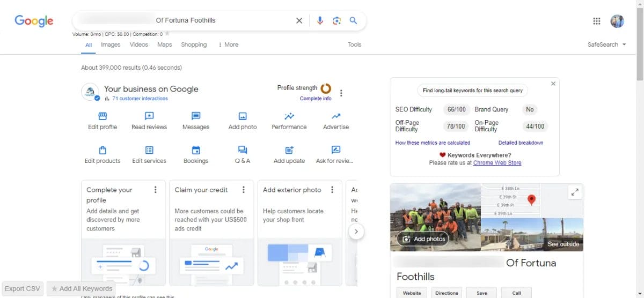
Task: Click the Edit profile storefront icon
Action: [103, 116]
